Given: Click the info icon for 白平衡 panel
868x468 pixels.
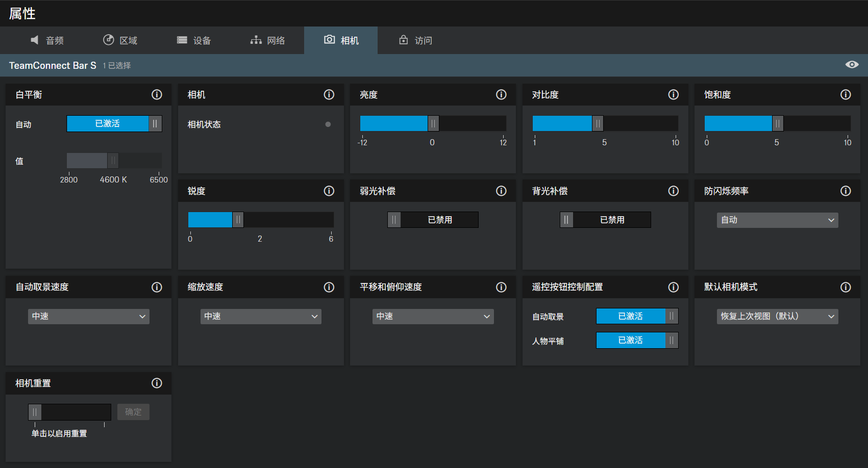Looking at the screenshot, I should click(x=157, y=95).
